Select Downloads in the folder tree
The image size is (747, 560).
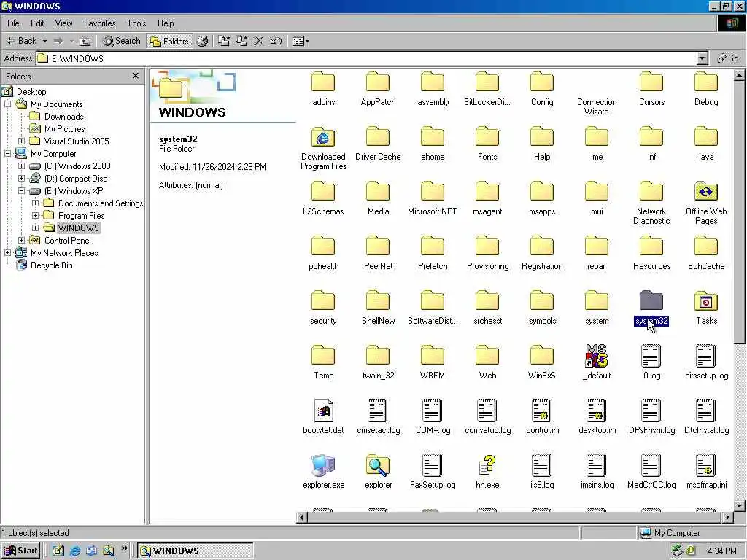(x=64, y=116)
